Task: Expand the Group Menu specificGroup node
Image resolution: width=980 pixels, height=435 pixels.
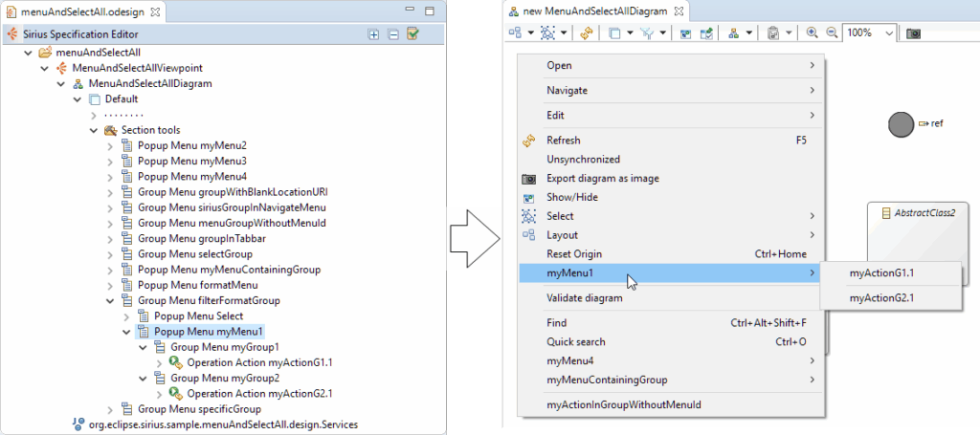Action: (x=109, y=409)
